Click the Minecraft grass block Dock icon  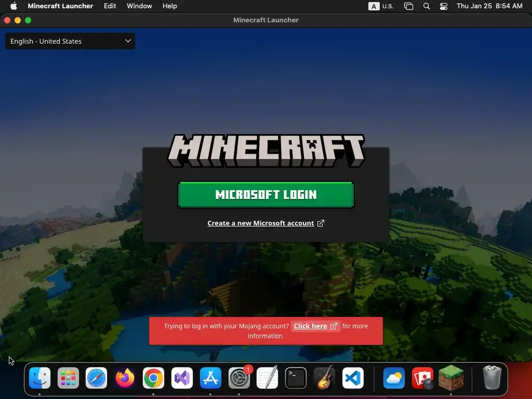click(451, 378)
